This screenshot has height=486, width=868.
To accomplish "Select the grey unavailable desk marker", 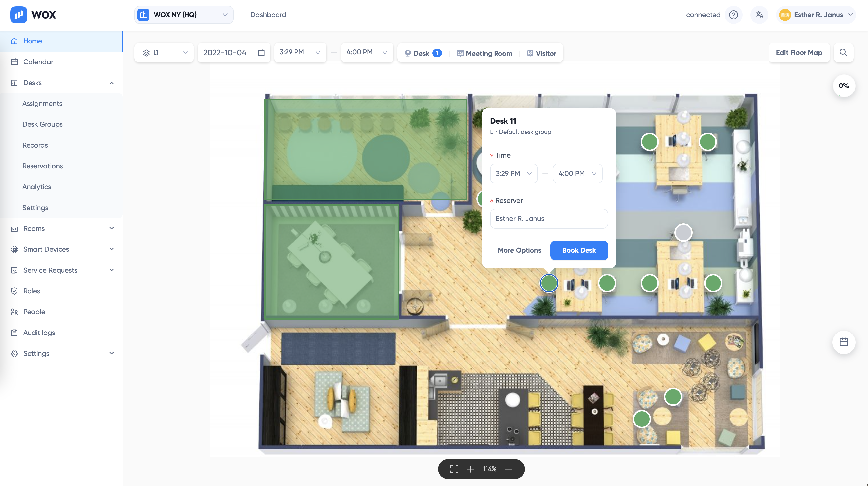I will (683, 233).
